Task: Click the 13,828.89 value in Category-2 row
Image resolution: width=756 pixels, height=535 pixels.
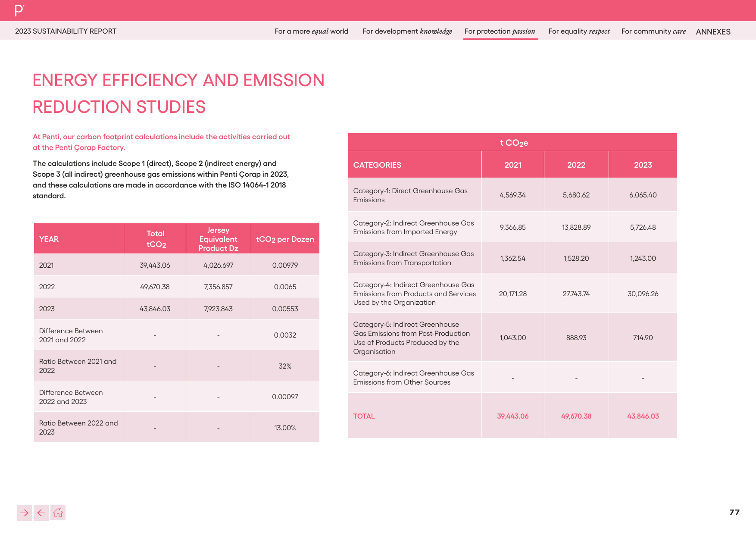Action: [576, 227]
